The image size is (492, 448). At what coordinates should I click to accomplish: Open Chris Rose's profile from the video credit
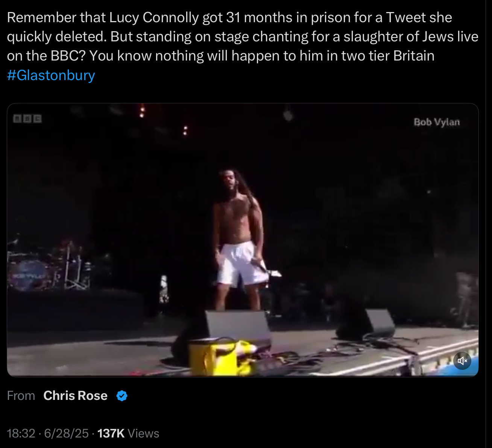[75, 396]
